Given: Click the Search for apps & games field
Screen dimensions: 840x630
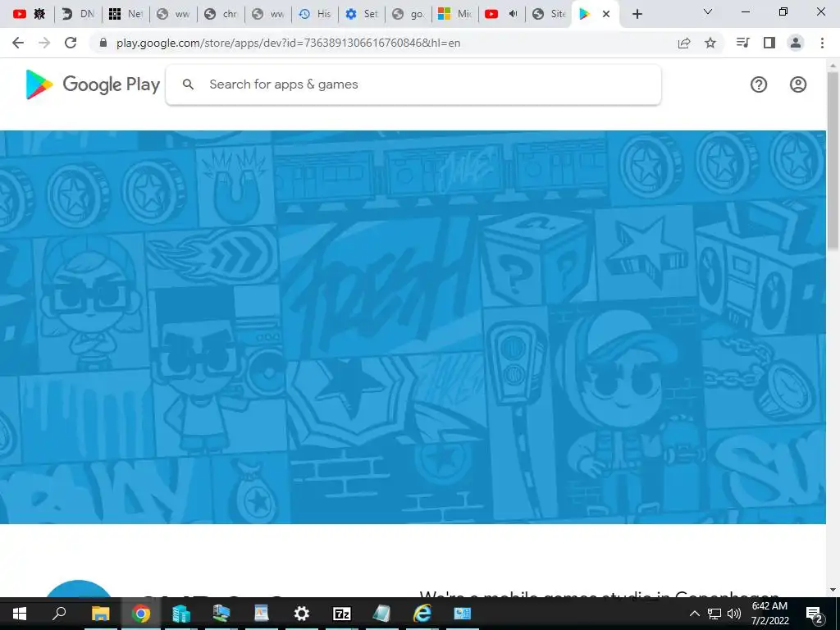Looking at the screenshot, I should pos(413,84).
